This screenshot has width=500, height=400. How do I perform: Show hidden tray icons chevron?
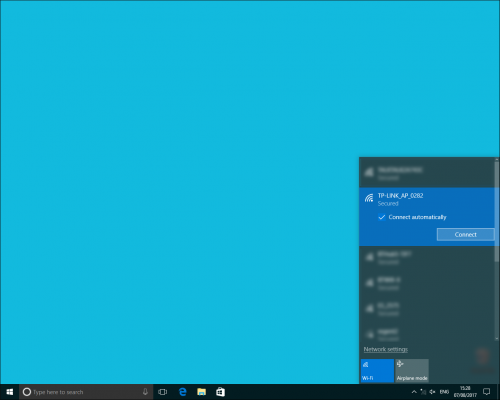[x=414, y=392]
